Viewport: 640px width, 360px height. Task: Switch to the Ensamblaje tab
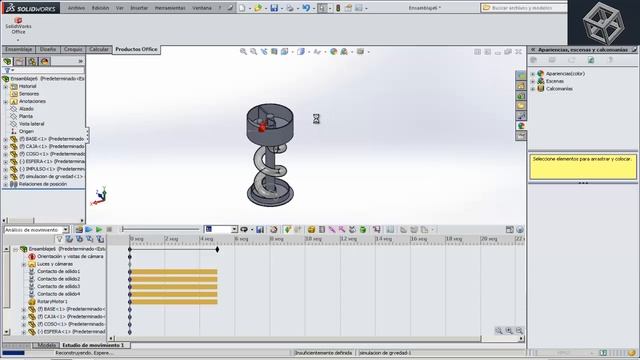click(x=18, y=49)
